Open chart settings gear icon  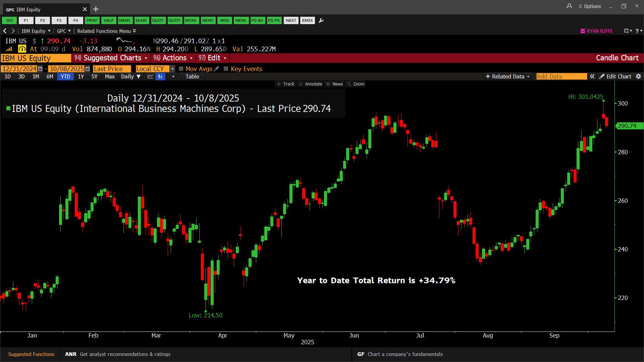pos(638,76)
